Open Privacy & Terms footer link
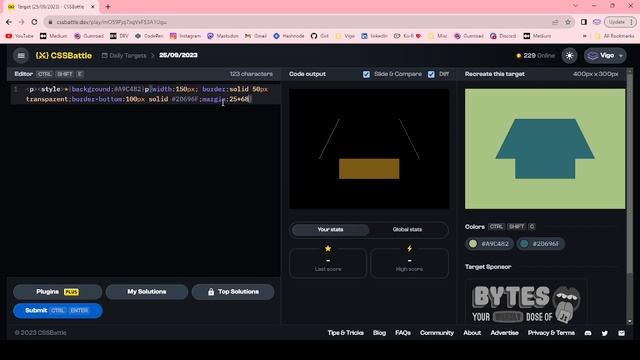 [x=551, y=333]
